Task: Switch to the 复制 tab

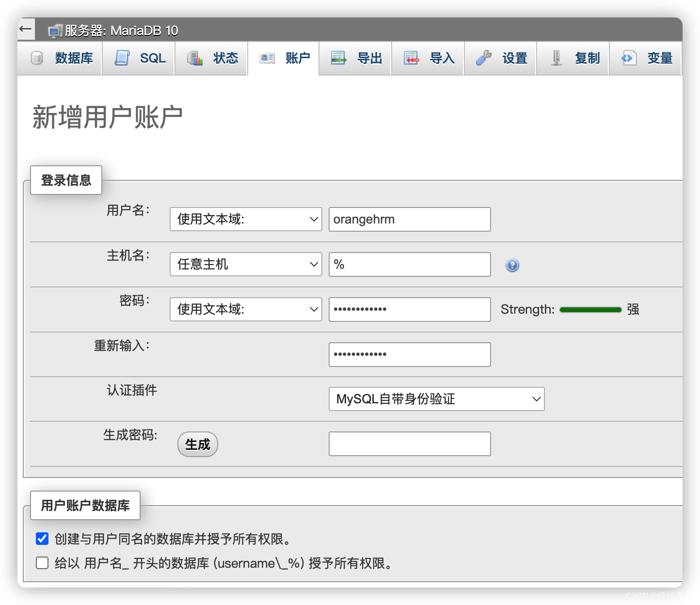Action: point(573,58)
